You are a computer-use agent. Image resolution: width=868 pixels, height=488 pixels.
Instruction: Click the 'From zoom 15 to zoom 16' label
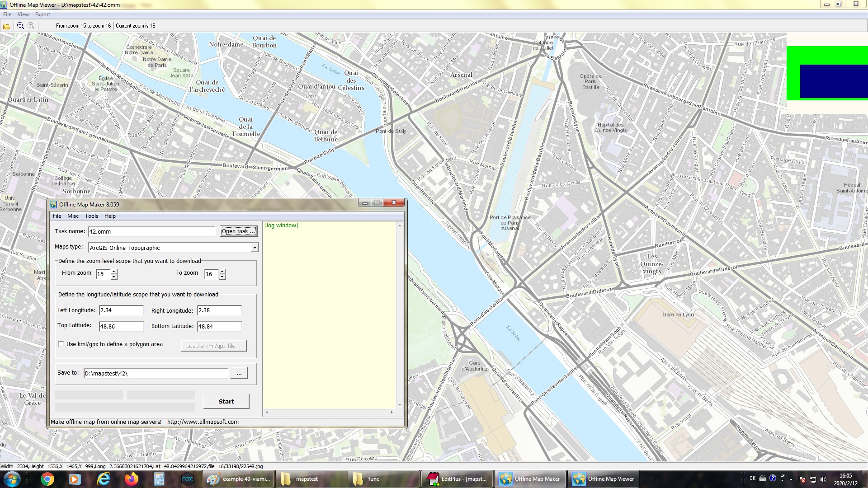point(83,26)
